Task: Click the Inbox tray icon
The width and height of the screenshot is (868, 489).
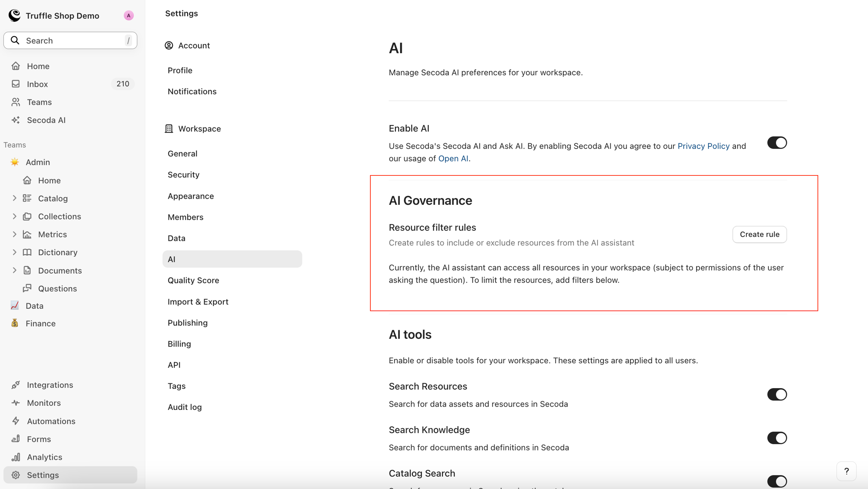Action: (15, 84)
